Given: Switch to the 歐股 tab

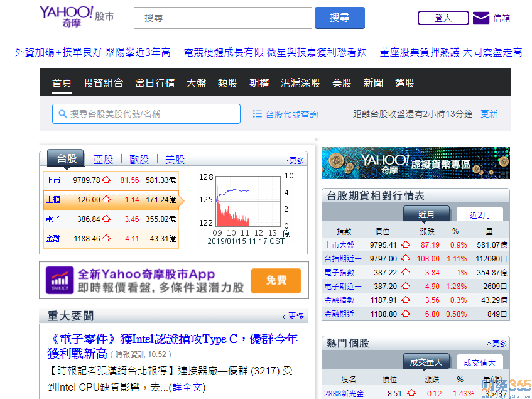Looking at the screenshot, I should click(x=139, y=160).
